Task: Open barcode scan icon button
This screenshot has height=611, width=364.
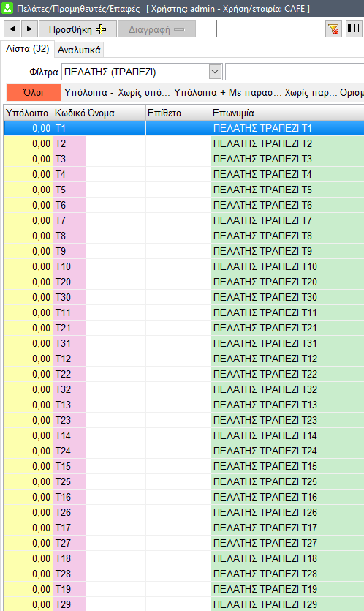Action: pyautogui.click(x=354, y=29)
